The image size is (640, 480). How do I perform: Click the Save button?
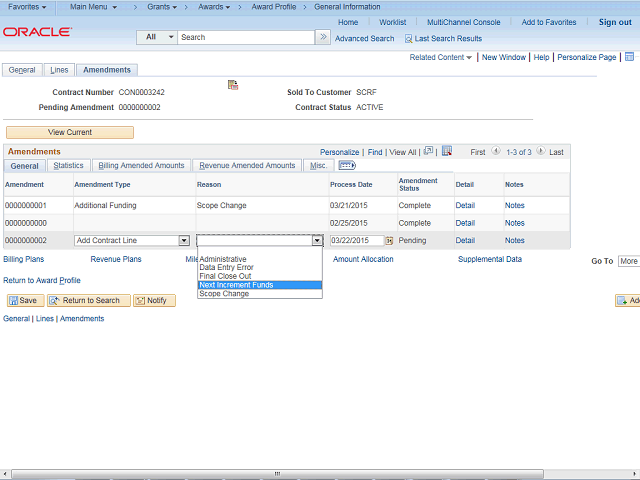click(x=23, y=300)
